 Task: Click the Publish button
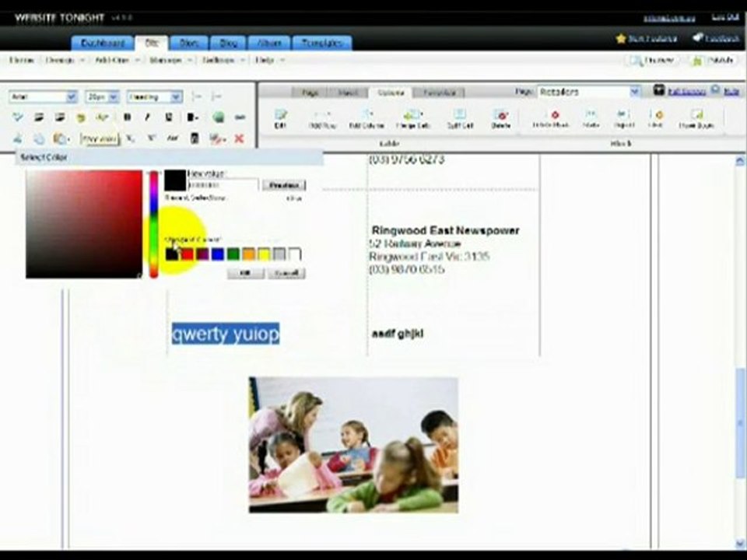(714, 61)
